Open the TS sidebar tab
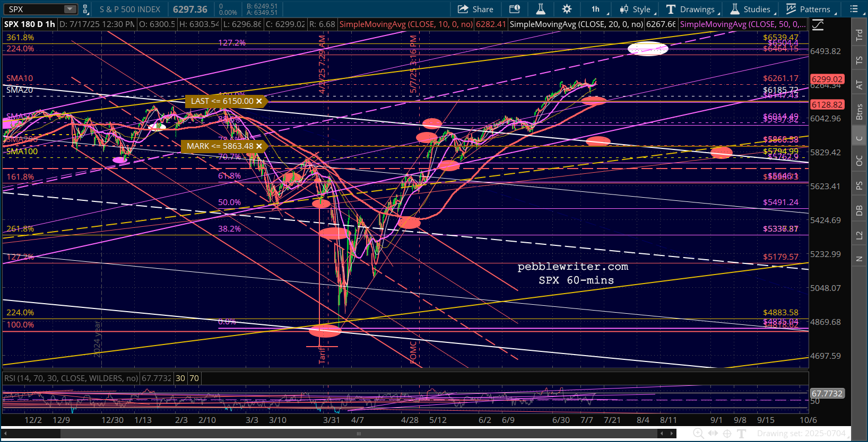868x442 pixels. tap(859, 60)
